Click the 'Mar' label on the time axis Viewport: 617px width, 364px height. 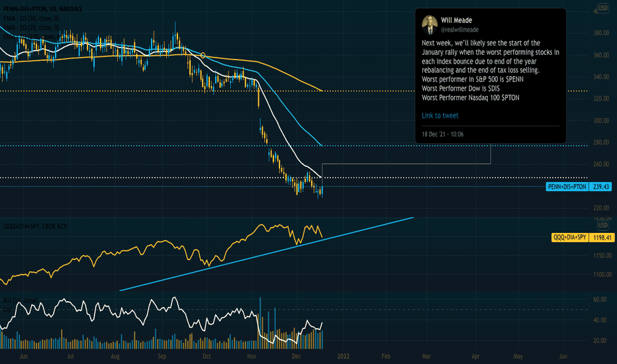[x=426, y=356]
